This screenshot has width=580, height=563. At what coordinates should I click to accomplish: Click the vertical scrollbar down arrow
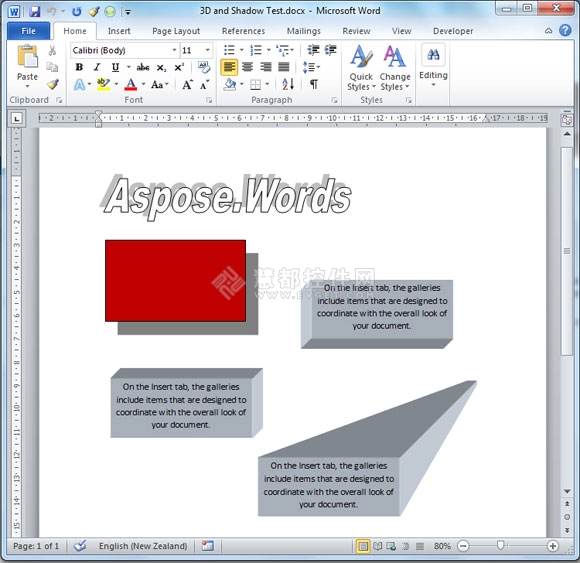tap(567, 491)
